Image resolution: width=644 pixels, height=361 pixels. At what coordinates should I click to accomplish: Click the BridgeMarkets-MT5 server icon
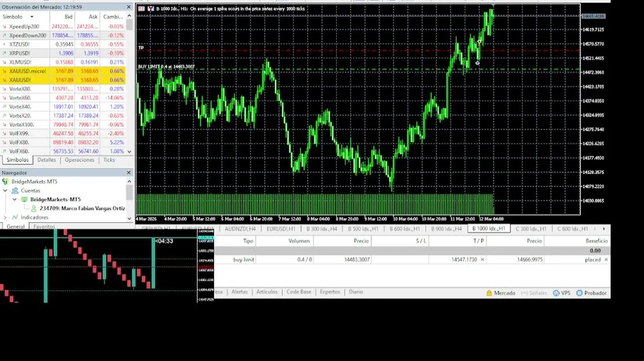pos(24,199)
